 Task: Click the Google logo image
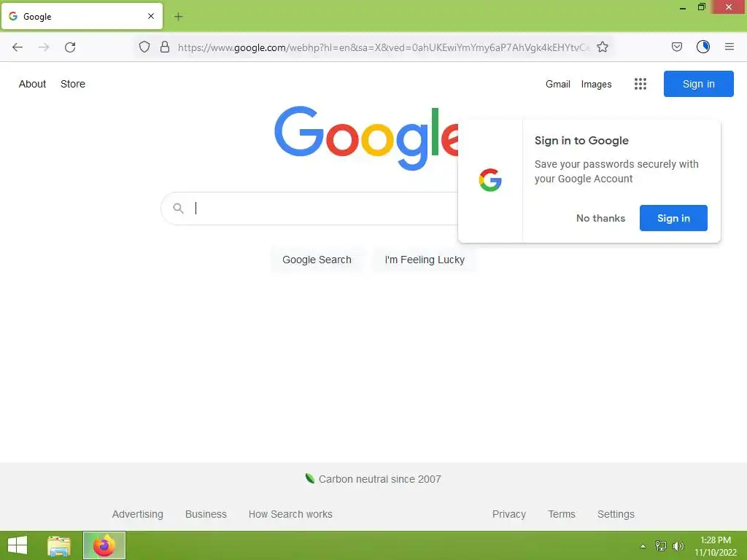pyautogui.click(x=366, y=138)
